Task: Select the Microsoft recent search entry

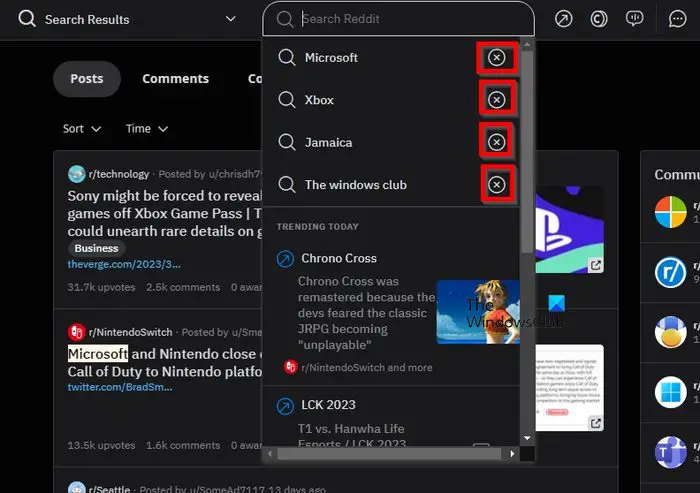Action: pos(331,58)
